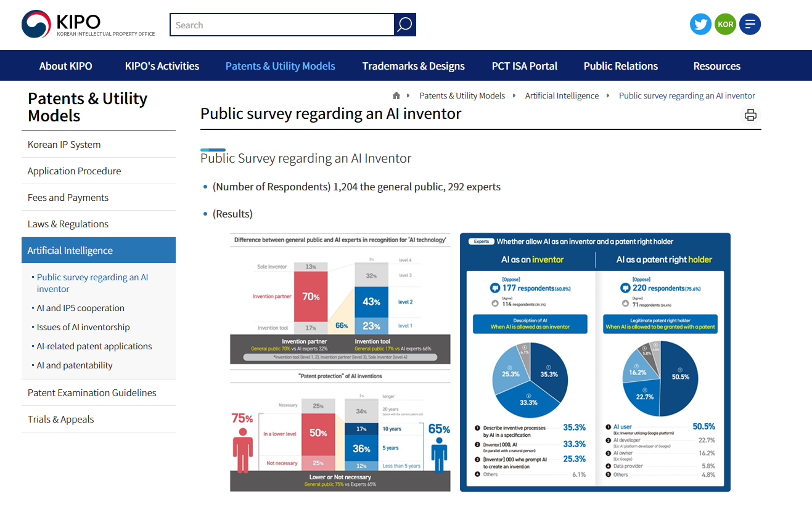
Task: Go to home via breadcrumb house icon
Action: (396, 96)
